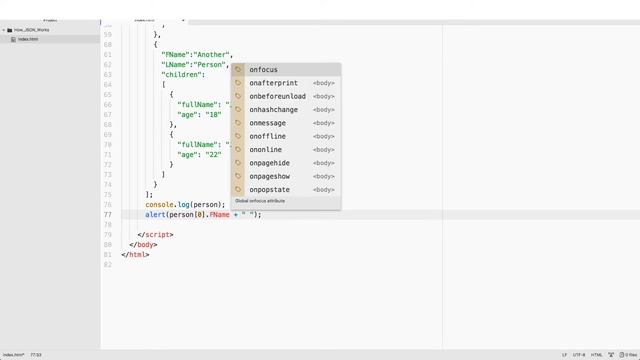This screenshot has width=640, height=360.
Task: Click tag icon beside onfocus
Action: tap(238, 69)
